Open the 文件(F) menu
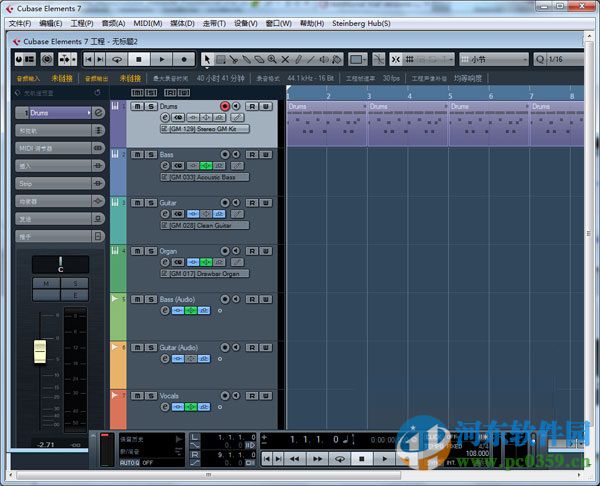600x486 pixels. pyautogui.click(x=20, y=23)
